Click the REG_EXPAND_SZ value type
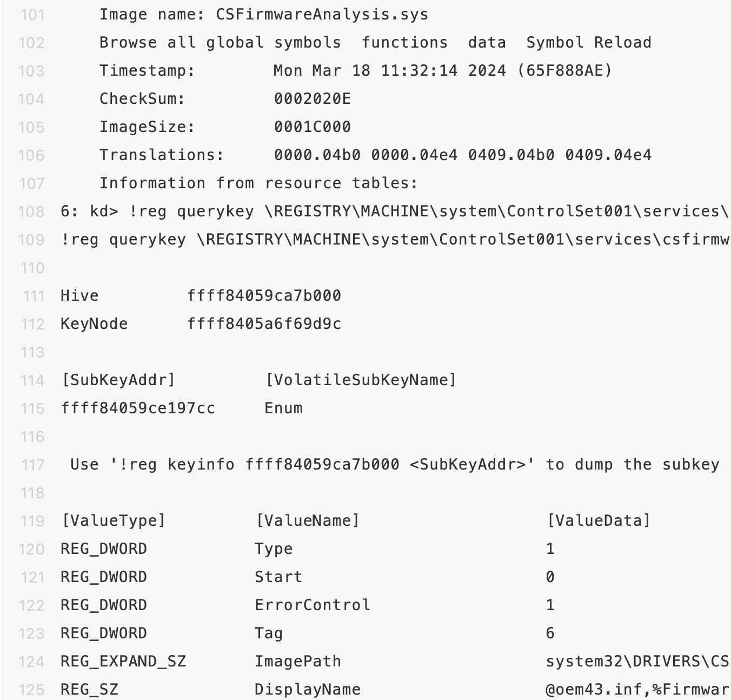This screenshot has width=731, height=700. [123, 662]
